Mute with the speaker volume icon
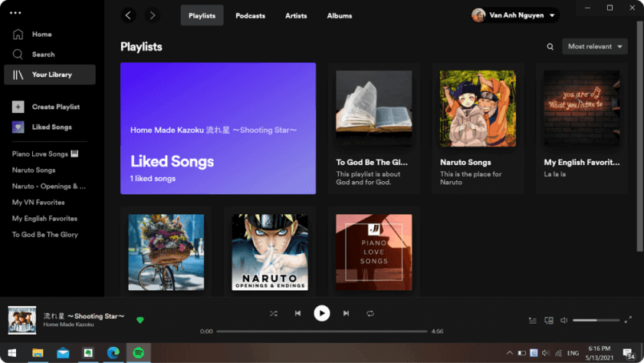Screen dimensions: 644x363 pyautogui.click(x=564, y=320)
